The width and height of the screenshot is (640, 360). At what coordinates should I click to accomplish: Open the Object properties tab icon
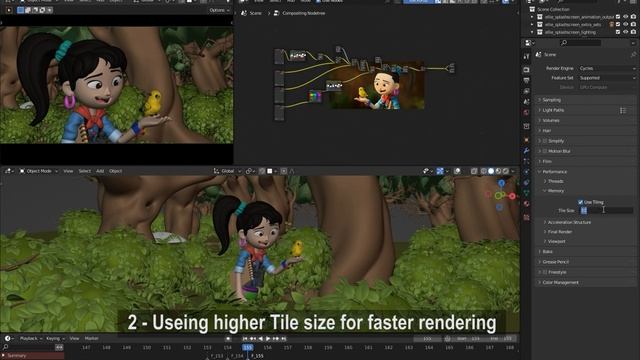(x=527, y=140)
